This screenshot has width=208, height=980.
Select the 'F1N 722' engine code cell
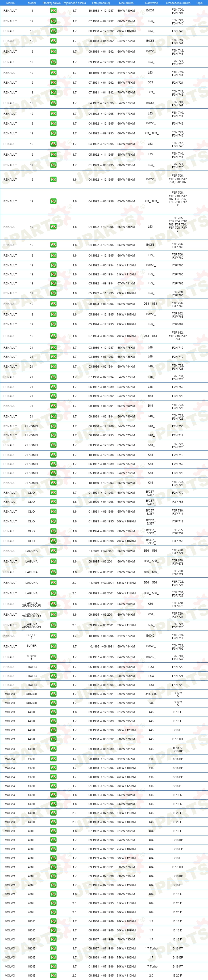177,667
